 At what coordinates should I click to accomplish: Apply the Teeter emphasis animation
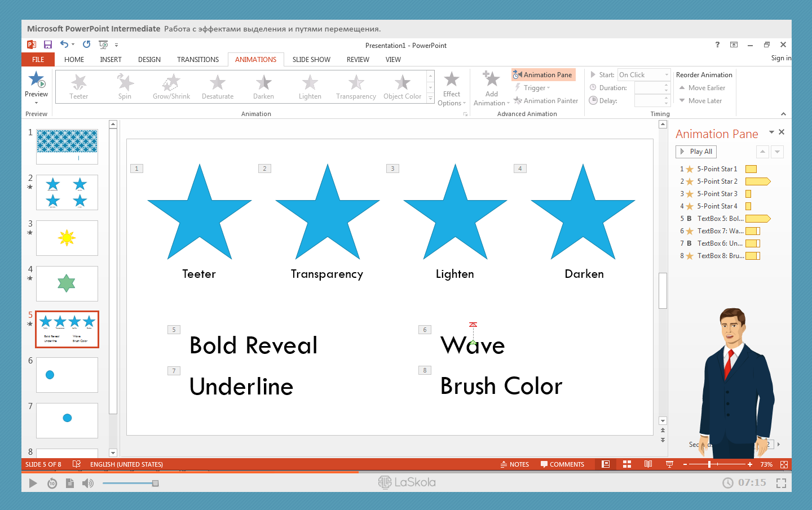coord(79,87)
